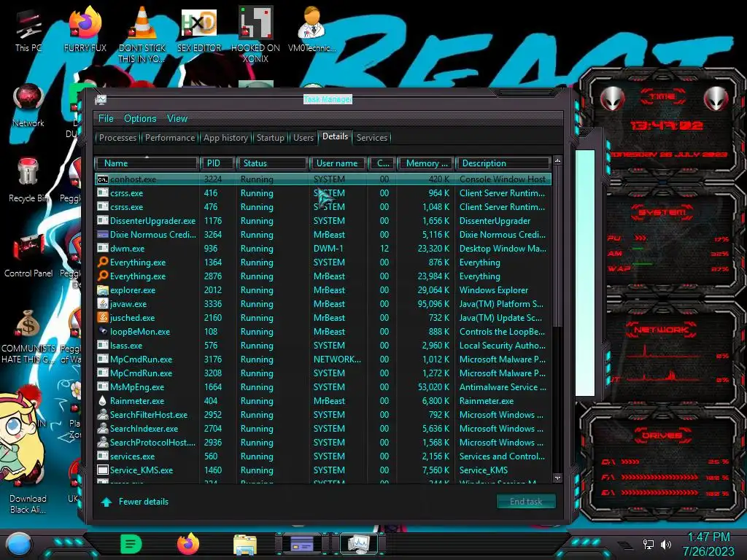Sort by the User name column header
This screenshot has width=747, height=560.
tap(338, 163)
